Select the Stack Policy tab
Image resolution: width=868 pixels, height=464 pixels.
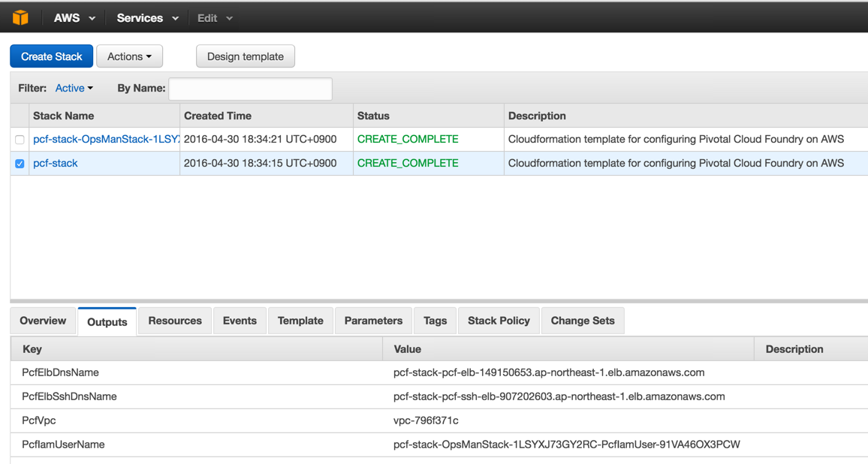click(499, 321)
